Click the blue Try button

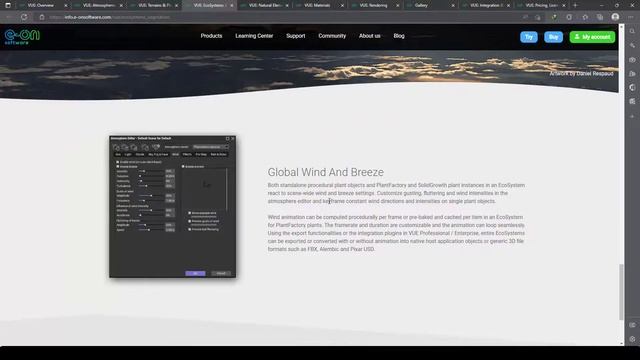tap(529, 37)
